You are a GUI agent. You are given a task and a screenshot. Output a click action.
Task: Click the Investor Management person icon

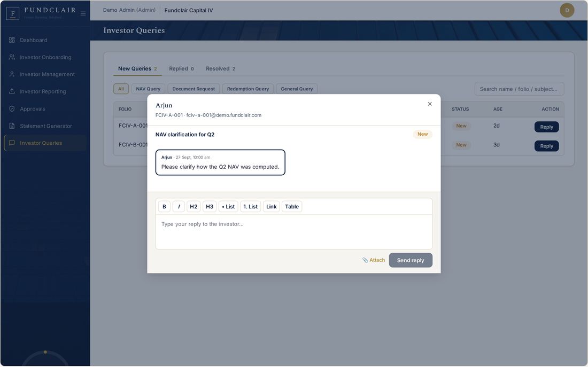click(x=12, y=74)
